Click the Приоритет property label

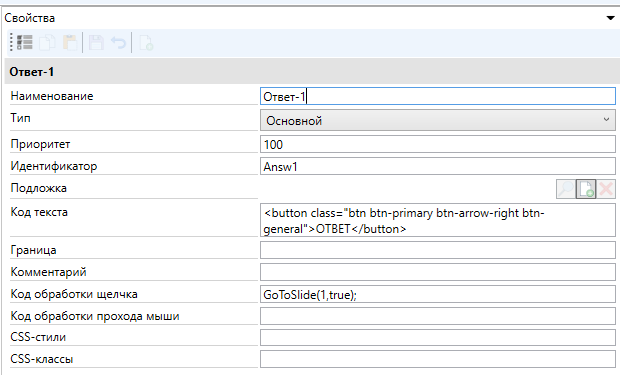(40, 144)
